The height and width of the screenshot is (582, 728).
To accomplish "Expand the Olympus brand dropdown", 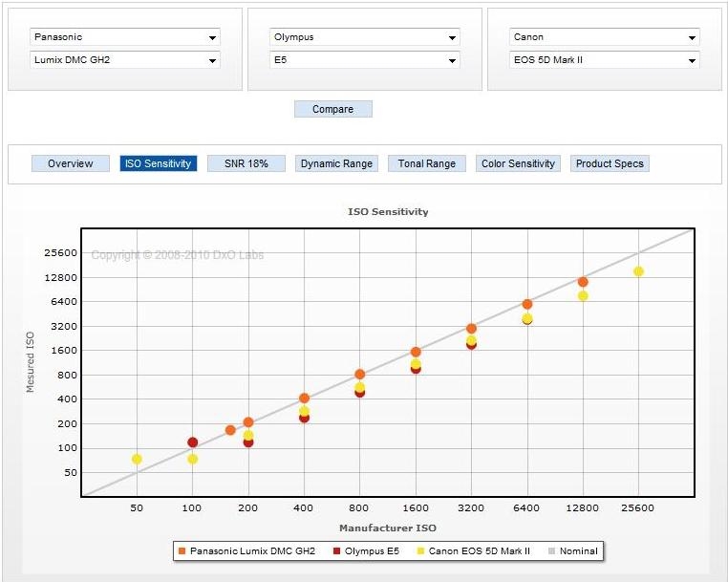I will point(365,37).
